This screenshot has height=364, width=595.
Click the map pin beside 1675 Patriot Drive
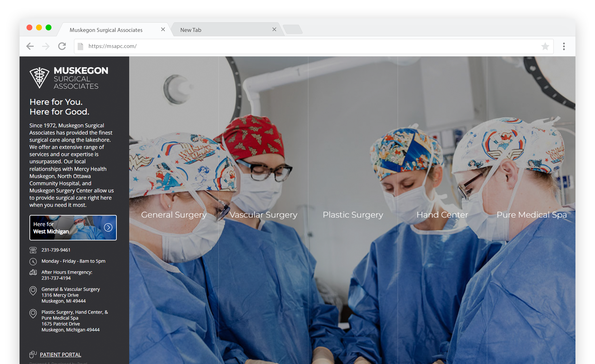click(x=33, y=314)
